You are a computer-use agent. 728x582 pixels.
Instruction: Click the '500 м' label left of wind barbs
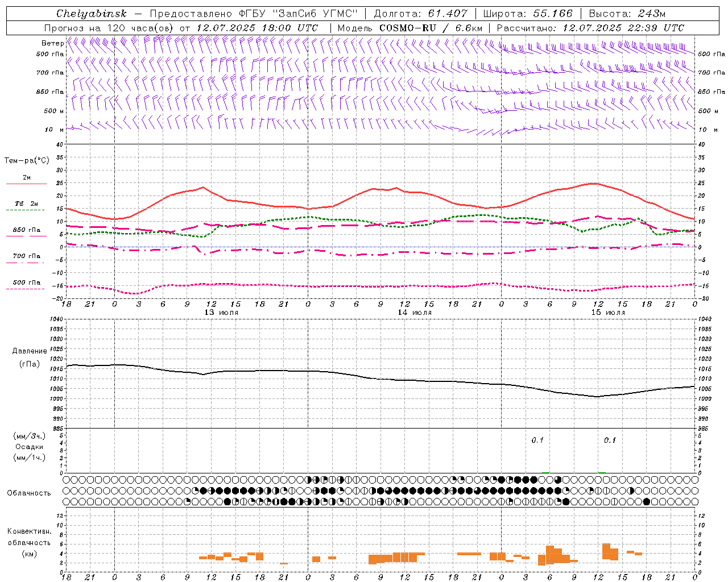[x=55, y=111]
